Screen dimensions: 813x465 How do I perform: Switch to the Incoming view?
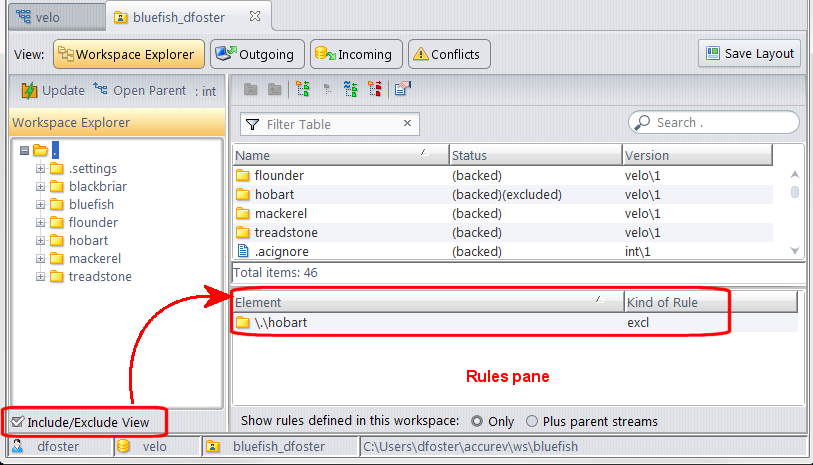[x=356, y=54]
